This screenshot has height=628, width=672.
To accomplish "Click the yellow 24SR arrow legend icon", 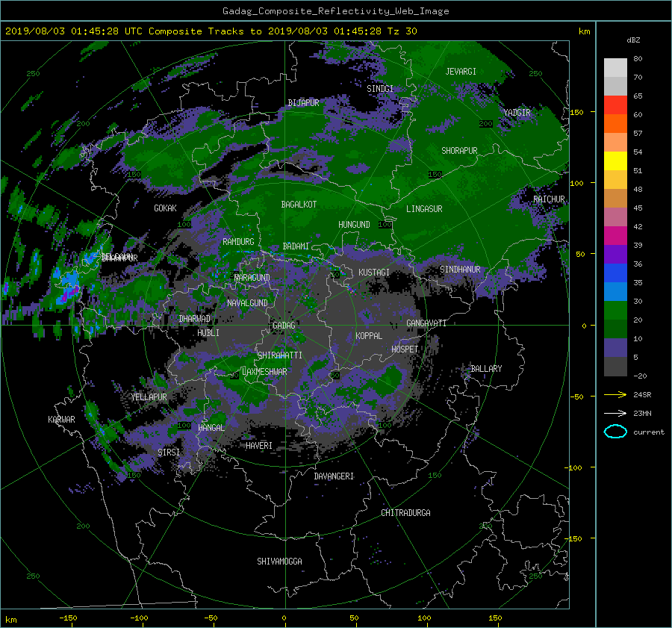I will click(x=615, y=394).
